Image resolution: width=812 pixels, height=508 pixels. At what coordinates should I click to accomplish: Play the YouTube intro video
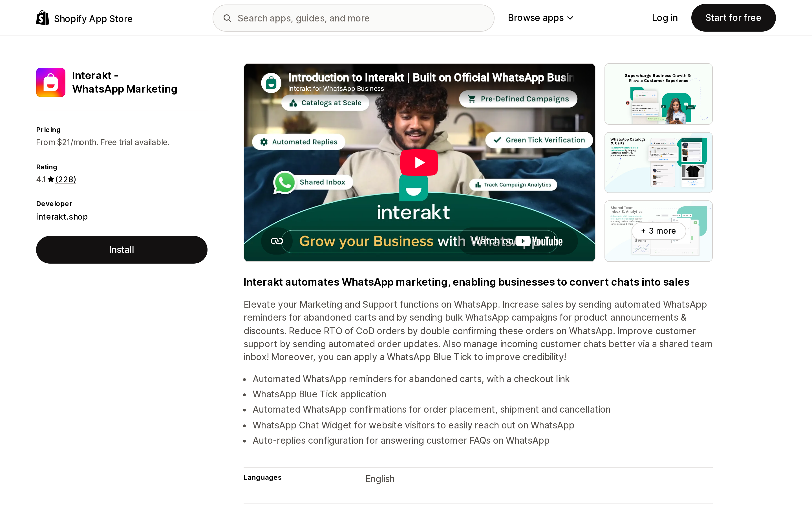click(x=419, y=162)
